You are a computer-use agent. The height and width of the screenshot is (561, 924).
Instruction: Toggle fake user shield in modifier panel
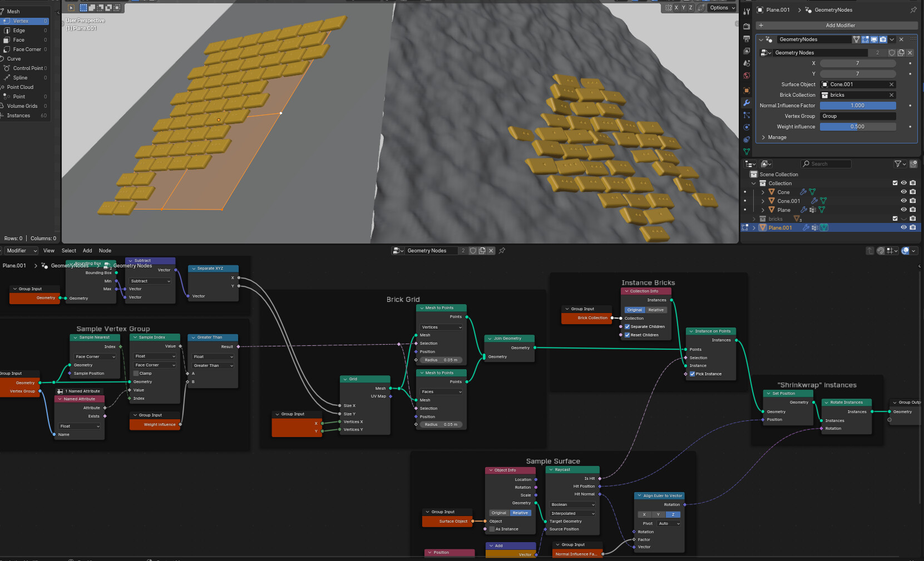click(x=892, y=53)
